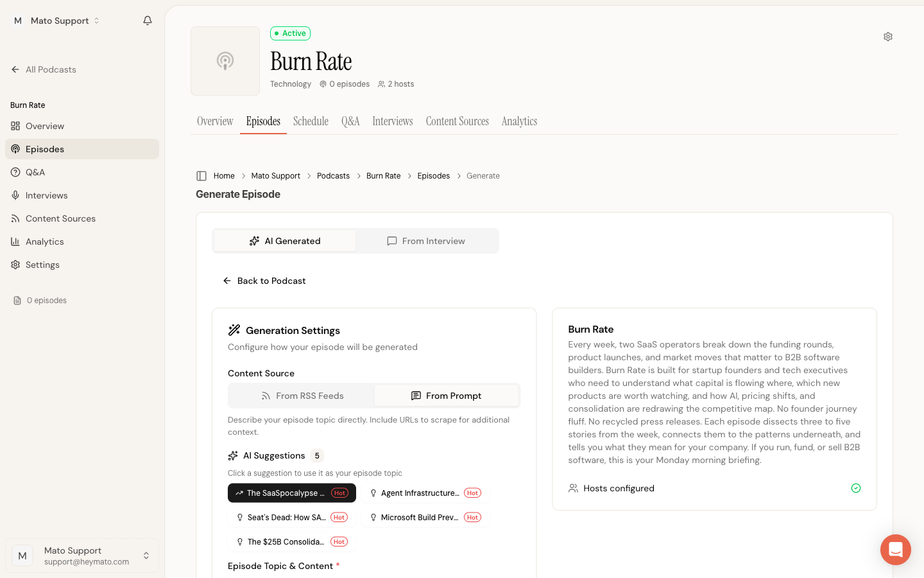Select the Seat's Dead suggestion
The image size is (924, 578).
pyautogui.click(x=292, y=518)
